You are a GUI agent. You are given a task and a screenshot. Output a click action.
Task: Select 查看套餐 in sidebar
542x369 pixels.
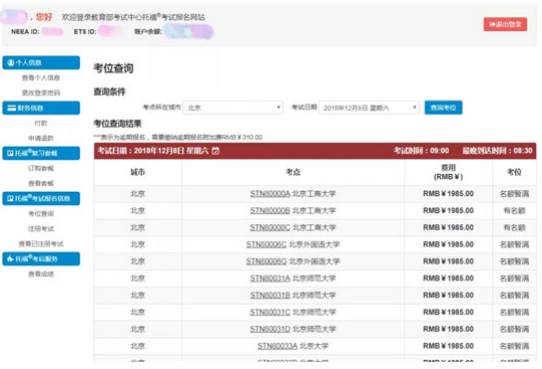pos(41,183)
